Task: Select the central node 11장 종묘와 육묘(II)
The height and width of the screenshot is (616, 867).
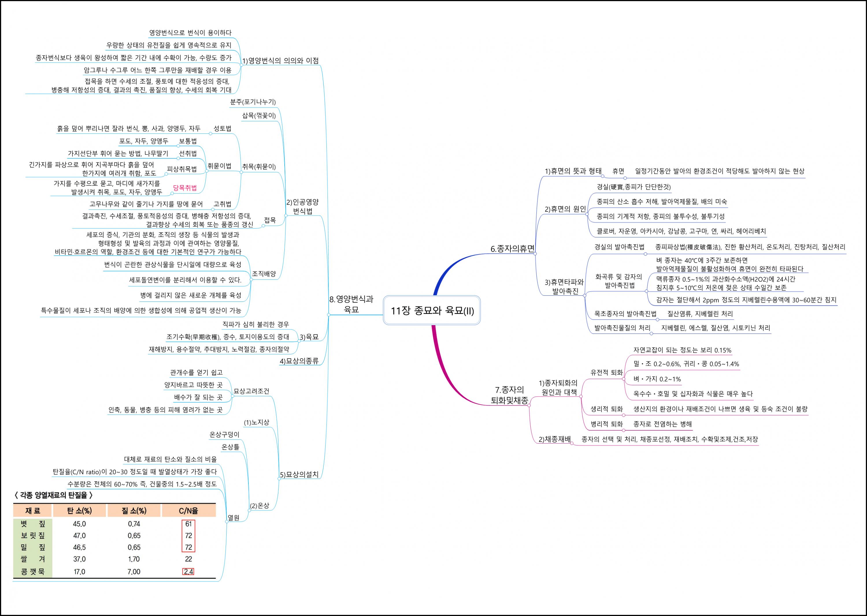Action: pos(431,310)
